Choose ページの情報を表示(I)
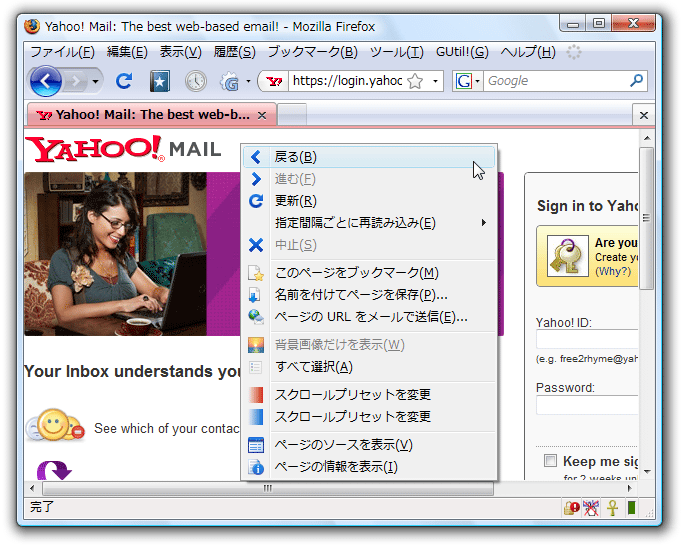 [x=369, y=467]
